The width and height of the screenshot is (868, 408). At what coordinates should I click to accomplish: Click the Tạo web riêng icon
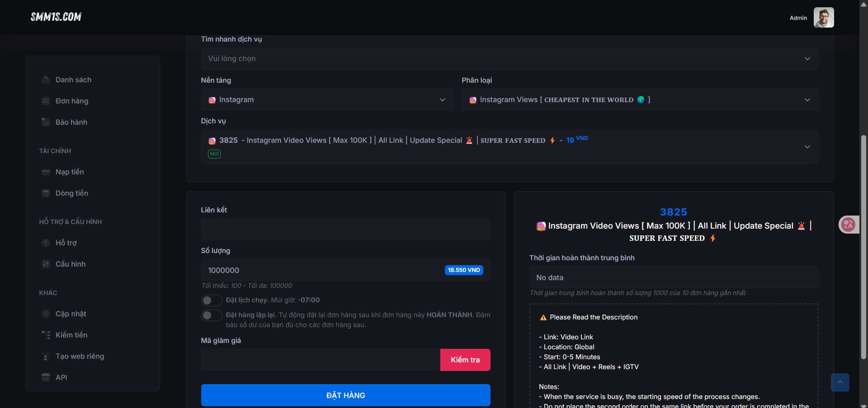(46, 356)
